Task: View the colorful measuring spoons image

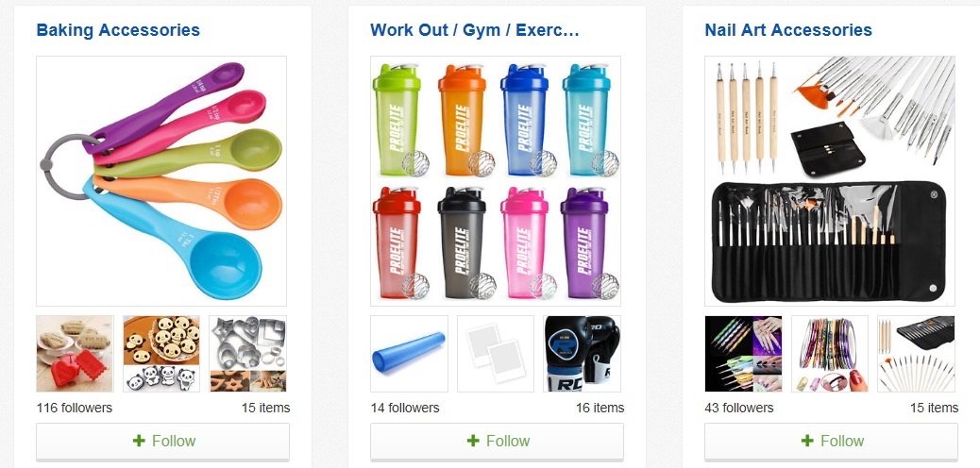Action: click(x=161, y=181)
